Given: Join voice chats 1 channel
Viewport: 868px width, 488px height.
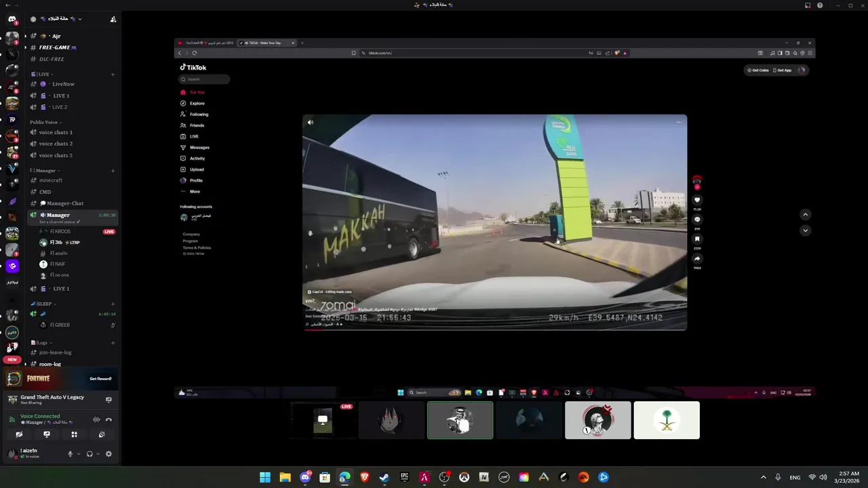Looking at the screenshot, I should click(x=71, y=132).
